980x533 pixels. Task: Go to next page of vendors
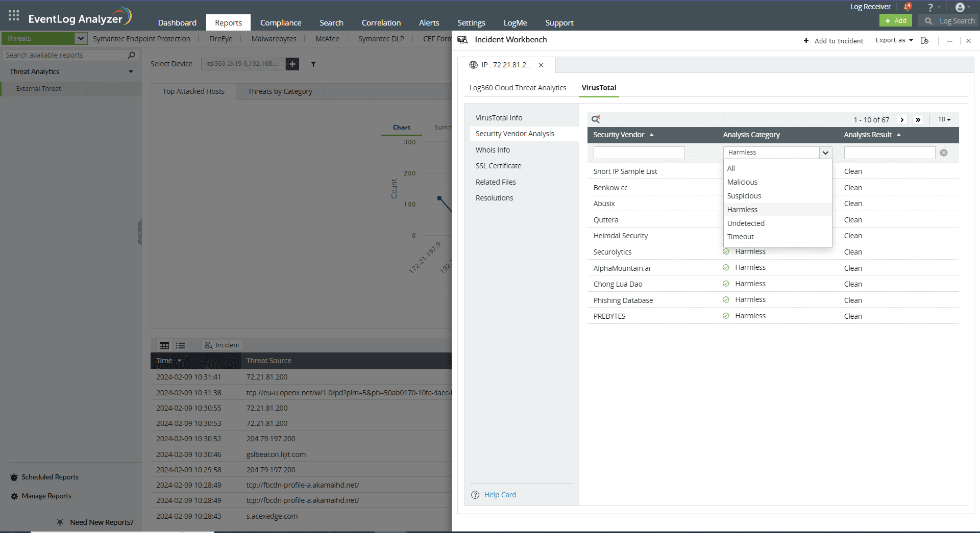click(x=902, y=120)
